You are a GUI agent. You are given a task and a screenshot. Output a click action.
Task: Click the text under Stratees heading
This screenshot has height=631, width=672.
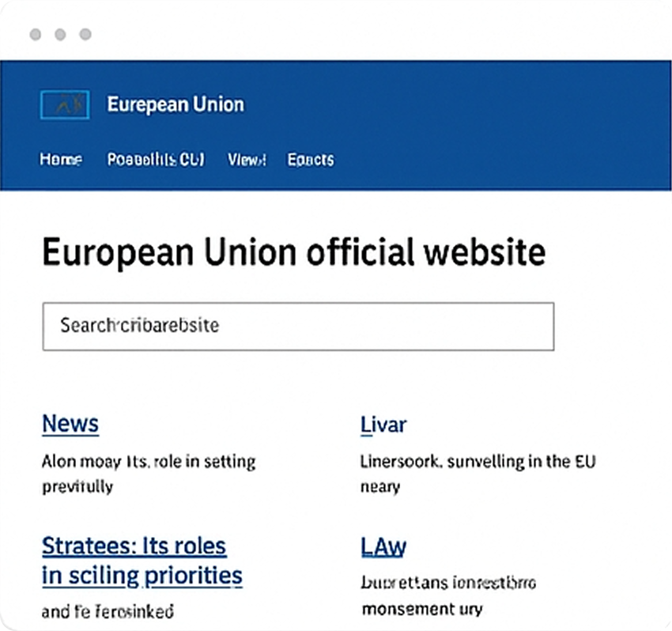pos(108,610)
